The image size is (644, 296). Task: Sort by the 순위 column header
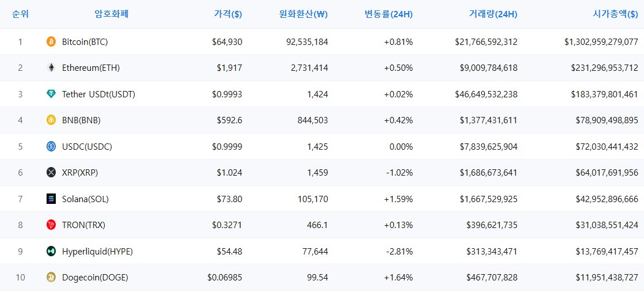[x=21, y=14]
